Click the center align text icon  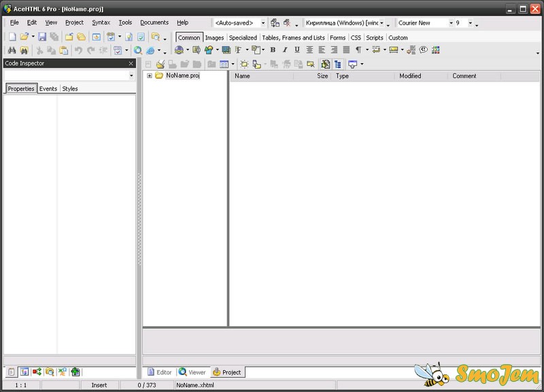309,50
